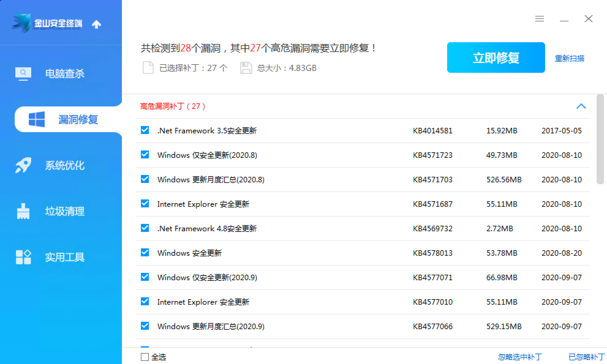The height and width of the screenshot is (364, 607).
Task: Open the hamburger menu icon
Action: click(539, 19)
